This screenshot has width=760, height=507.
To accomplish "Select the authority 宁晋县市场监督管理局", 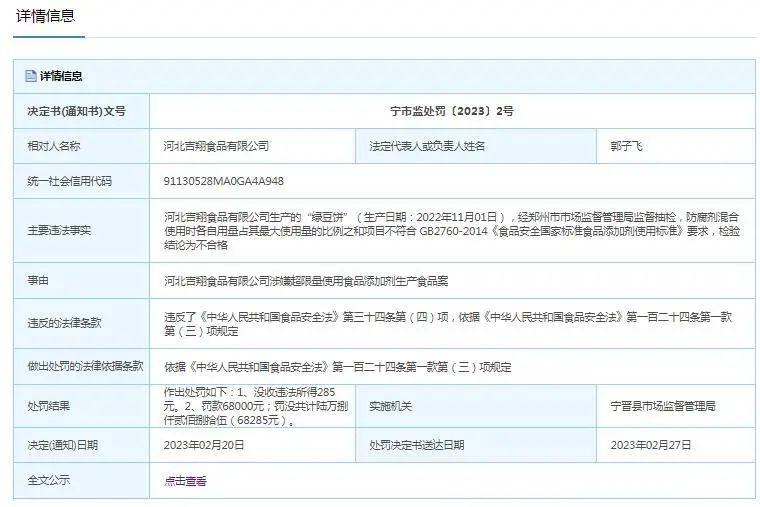I will click(x=663, y=406).
